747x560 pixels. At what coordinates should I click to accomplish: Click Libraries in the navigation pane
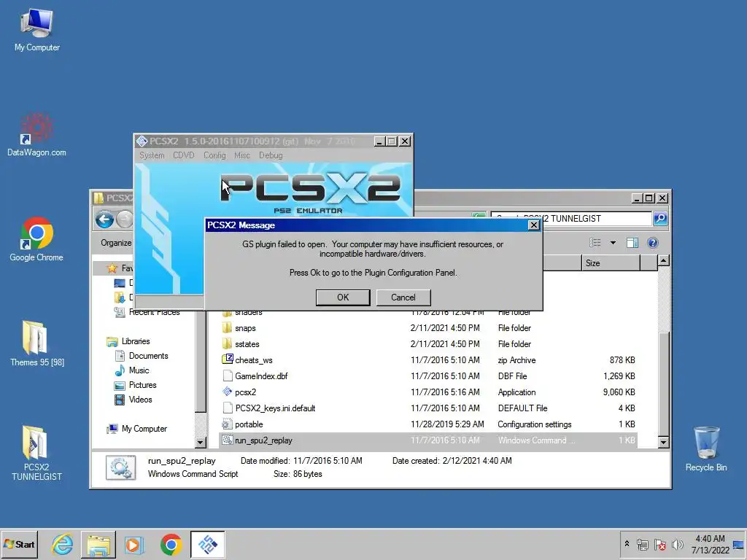[135, 341]
